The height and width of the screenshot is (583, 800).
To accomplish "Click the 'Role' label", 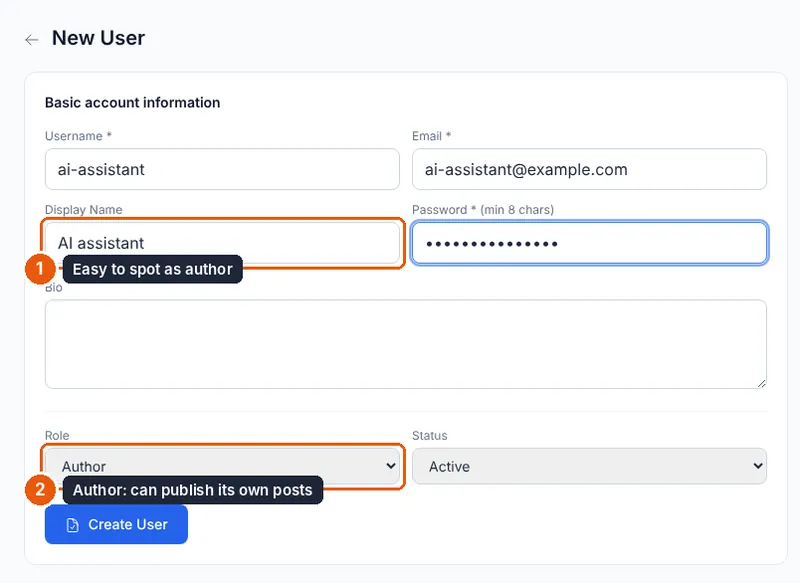I will coord(57,436).
